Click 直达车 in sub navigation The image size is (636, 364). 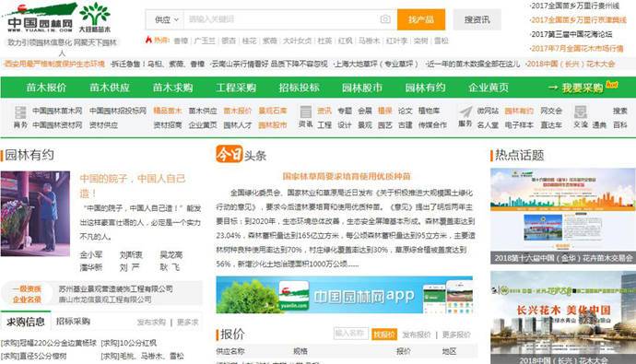[x=551, y=125]
